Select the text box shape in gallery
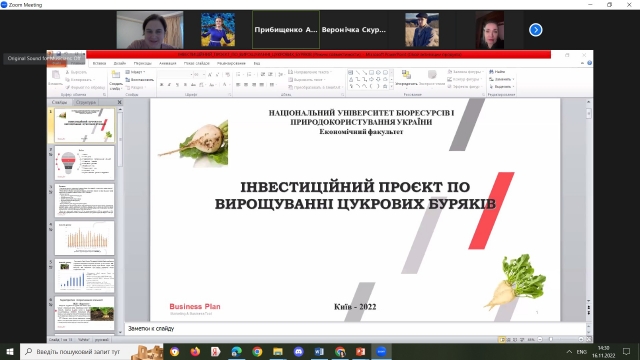The width and height of the screenshot is (640, 360). (350, 73)
